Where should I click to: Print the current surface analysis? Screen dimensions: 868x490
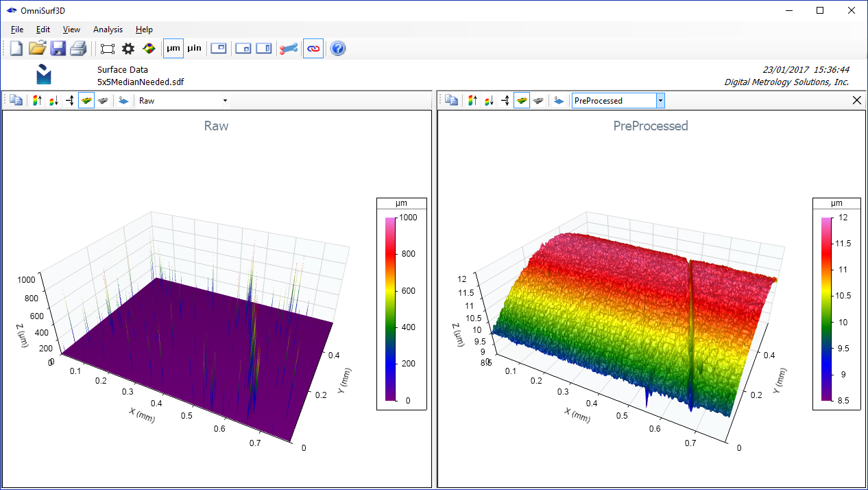[x=77, y=48]
